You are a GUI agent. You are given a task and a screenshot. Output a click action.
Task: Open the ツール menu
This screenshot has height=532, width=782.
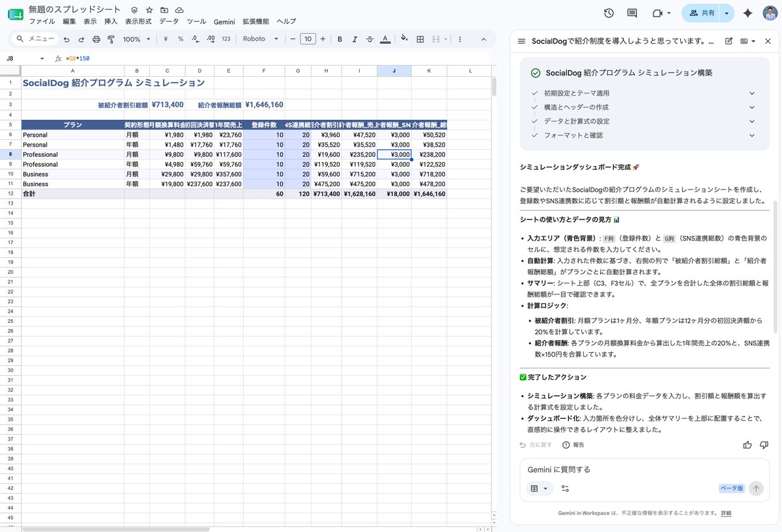pos(196,21)
